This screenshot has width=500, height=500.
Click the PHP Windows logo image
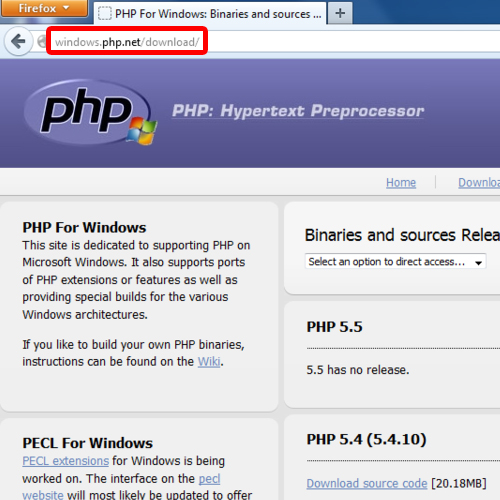[91, 113]
